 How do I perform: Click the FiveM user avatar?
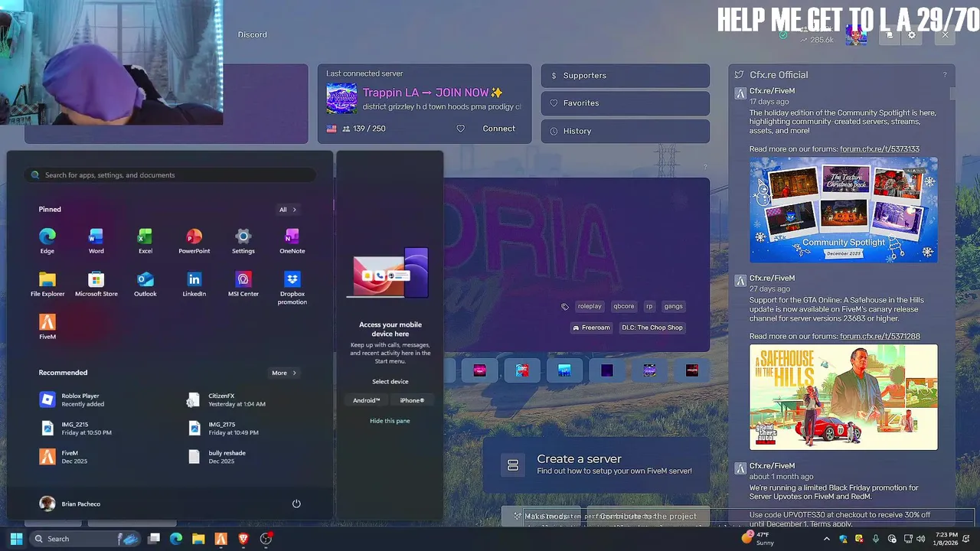click(856, 35)
